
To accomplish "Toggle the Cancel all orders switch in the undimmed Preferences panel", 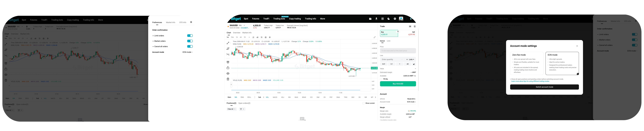I will 190,46.
